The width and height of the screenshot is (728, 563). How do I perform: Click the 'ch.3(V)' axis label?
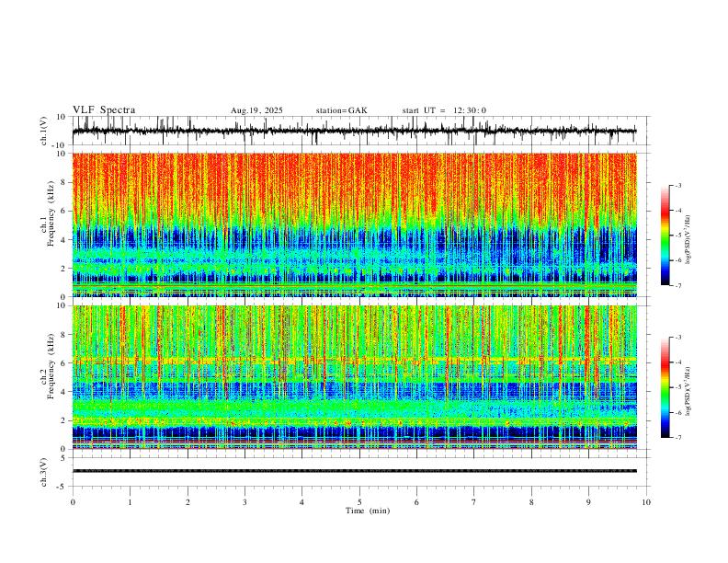coord(44,472)
